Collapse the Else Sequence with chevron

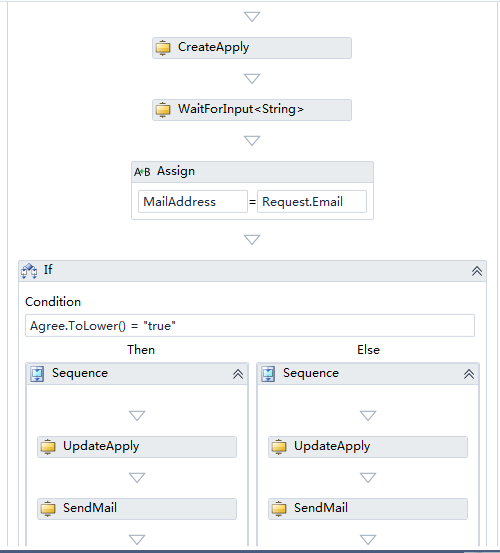(x=469, y=374)
